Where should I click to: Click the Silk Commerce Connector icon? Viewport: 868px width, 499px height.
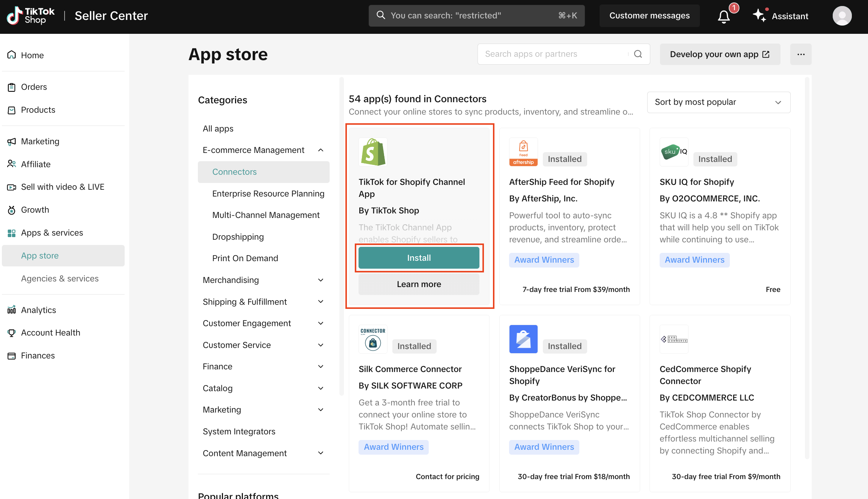tap(373, 339)
